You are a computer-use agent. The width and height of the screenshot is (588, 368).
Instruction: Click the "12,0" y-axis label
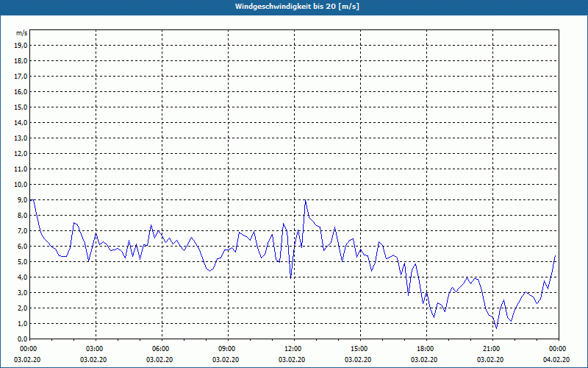(21, 154)
